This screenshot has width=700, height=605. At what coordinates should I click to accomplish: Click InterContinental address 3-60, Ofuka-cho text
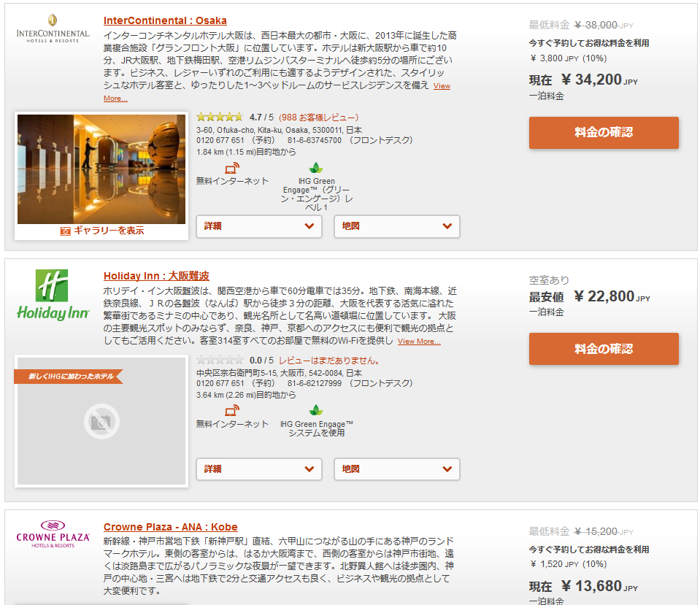(x=279, y=130)
